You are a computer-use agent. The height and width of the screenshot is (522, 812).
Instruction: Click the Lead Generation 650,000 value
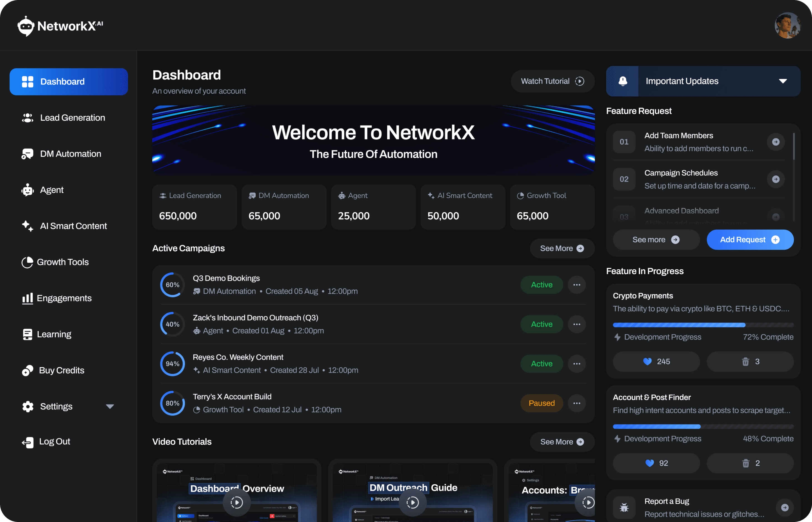point(178,216)
